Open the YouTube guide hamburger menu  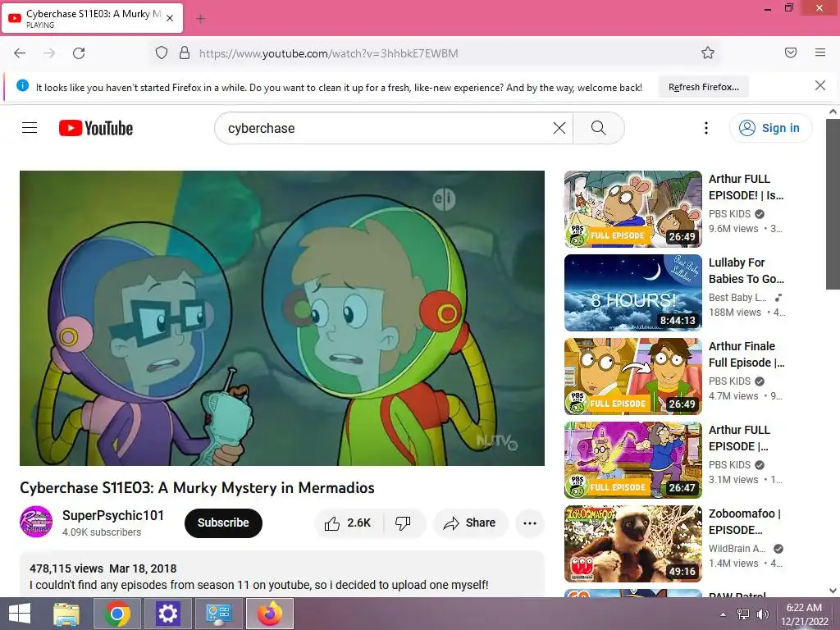(30, 127)
